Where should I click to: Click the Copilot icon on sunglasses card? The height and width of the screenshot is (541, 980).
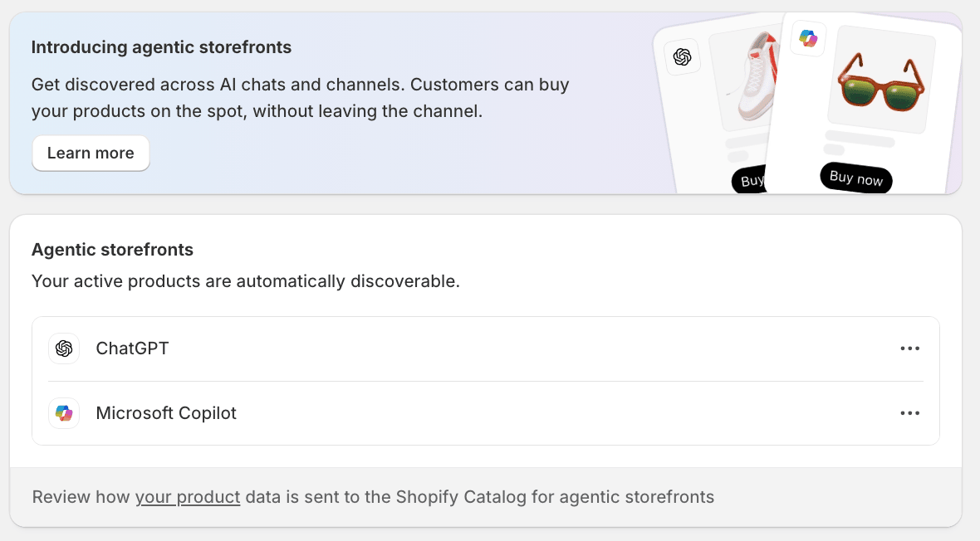click(808, 38)
